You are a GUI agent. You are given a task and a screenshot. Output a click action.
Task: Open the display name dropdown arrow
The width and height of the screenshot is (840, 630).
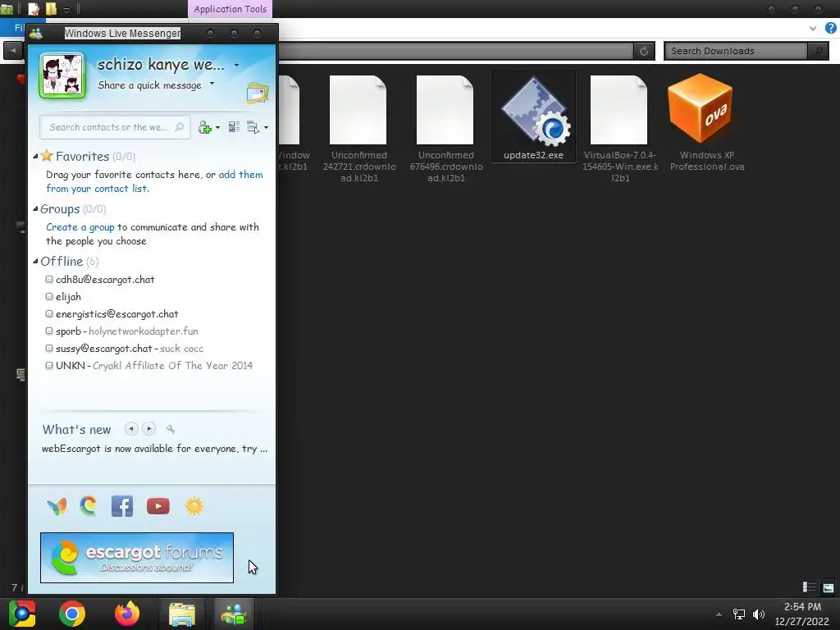pyautogui.click(x=237, y=66)
